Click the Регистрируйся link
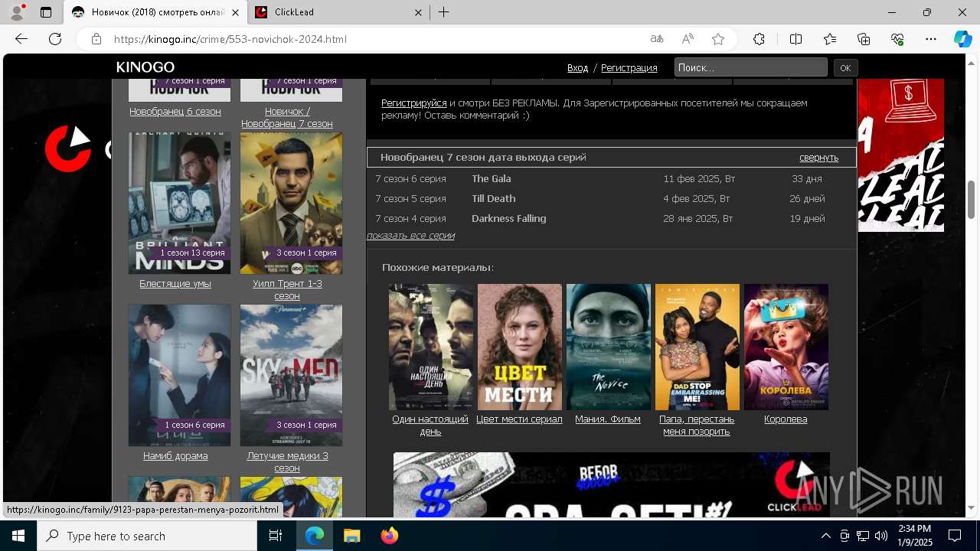The height and width of the screenshot is (551, 980). (414, 103)
